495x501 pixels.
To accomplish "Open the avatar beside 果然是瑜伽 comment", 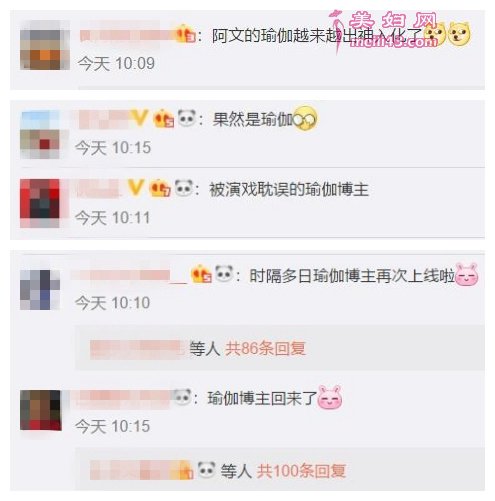I will click(40, 135).
